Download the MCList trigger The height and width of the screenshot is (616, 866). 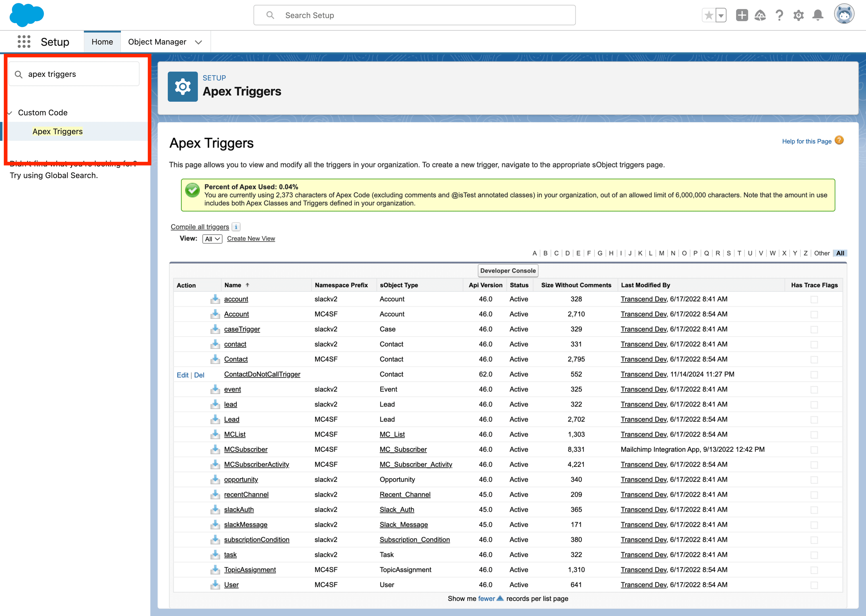coord(215,434)
